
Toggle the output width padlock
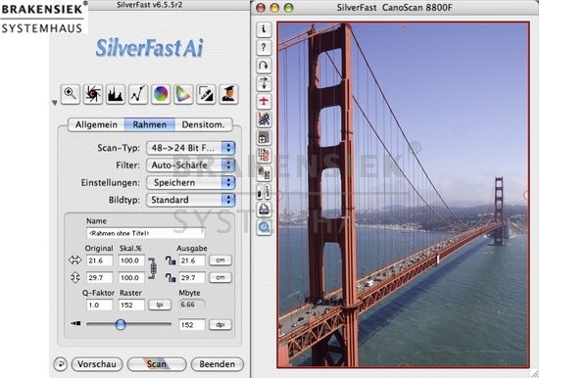(171, 260)
